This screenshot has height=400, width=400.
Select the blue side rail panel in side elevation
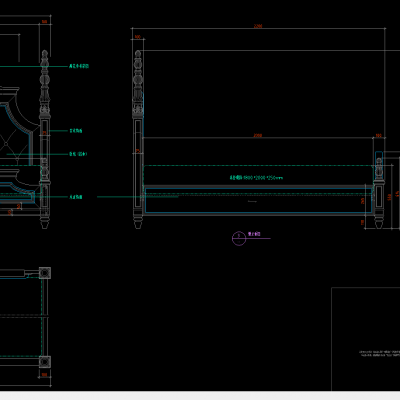tap(258, 201)
